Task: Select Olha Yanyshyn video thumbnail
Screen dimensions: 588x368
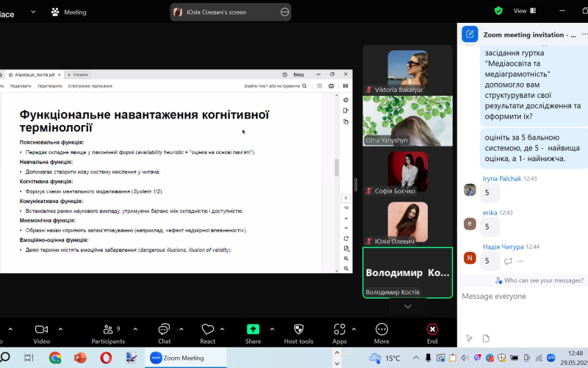Action: click(408, 121)
